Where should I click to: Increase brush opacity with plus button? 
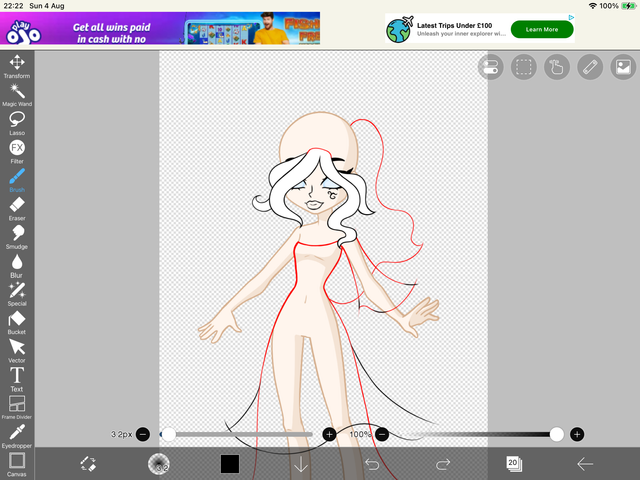coord(577,434)
